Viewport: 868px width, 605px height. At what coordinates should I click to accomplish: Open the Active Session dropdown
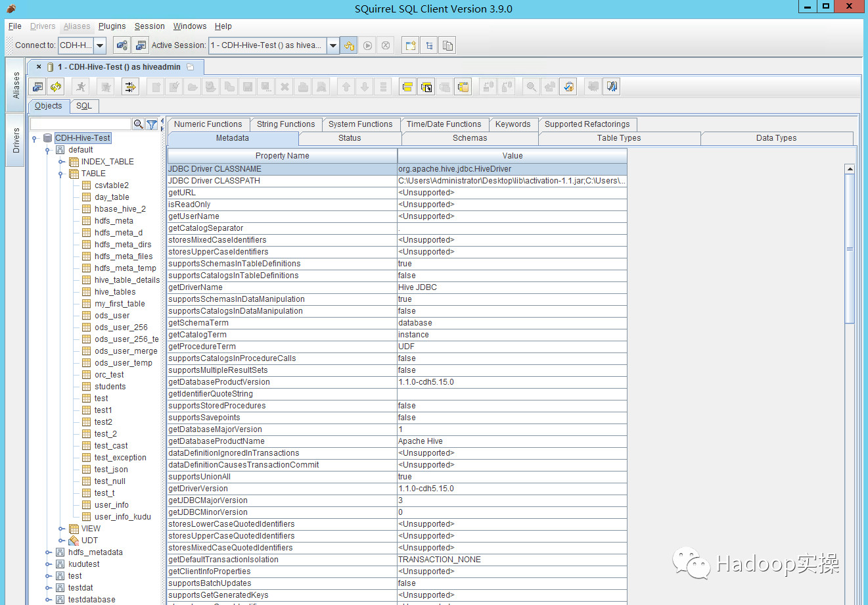point(333,45)
